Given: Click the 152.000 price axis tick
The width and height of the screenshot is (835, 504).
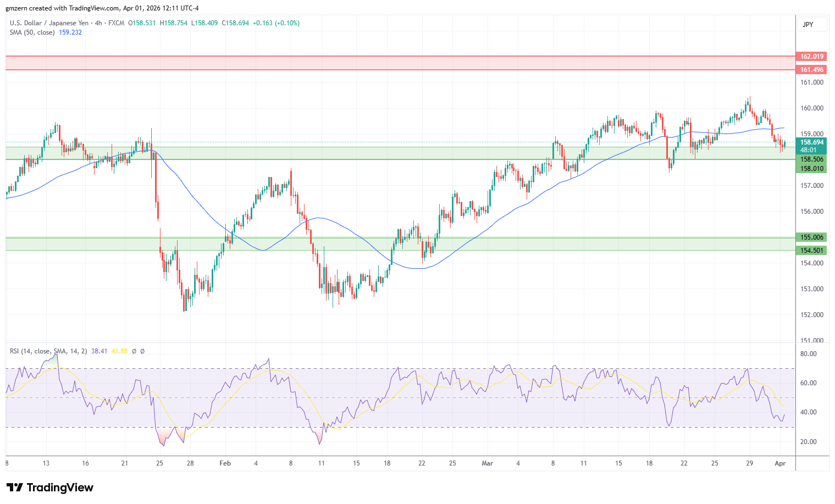Looking at the screenshot, I should pos(812,315).
